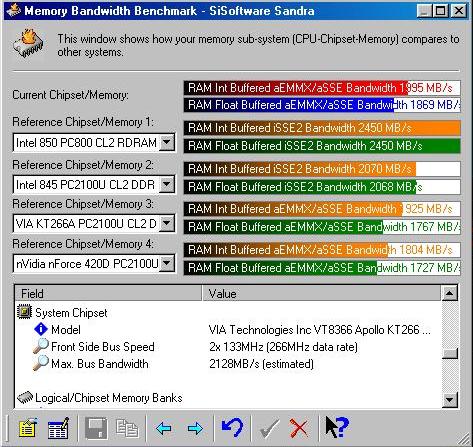Click the RAM Int Buffered 1804 MB/s bar

pos(322,250)
